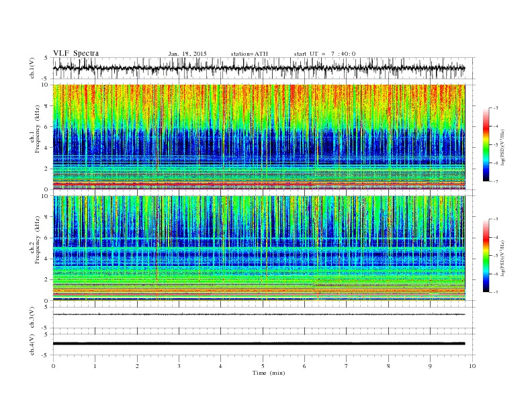Click the '2' kHz tick of ch.2 spectrogram
The width and height of the screenshot is (532, 411).
46,280
